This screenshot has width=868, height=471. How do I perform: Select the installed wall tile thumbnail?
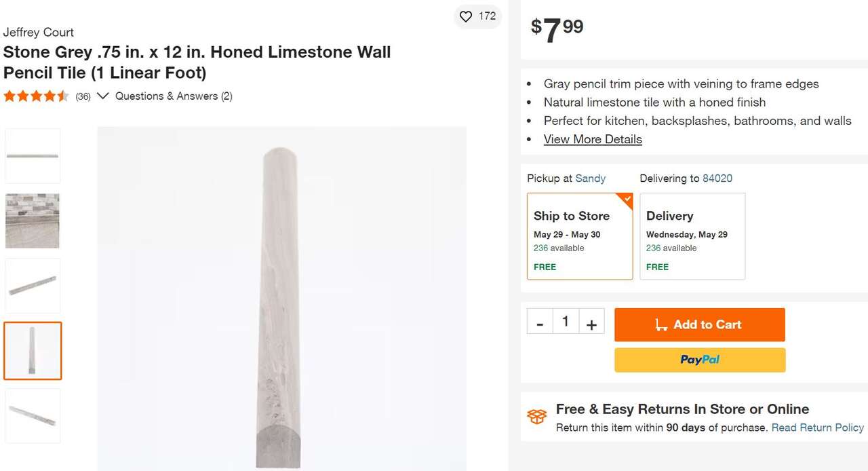click(33, 221)
